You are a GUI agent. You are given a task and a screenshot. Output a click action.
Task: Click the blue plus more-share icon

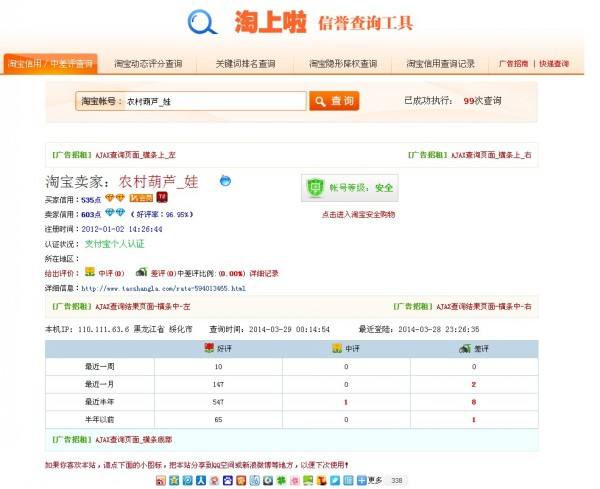pos(362,481)
